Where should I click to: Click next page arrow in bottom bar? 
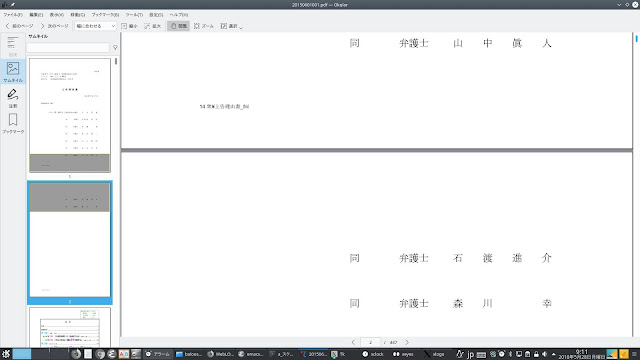point(407,342)
